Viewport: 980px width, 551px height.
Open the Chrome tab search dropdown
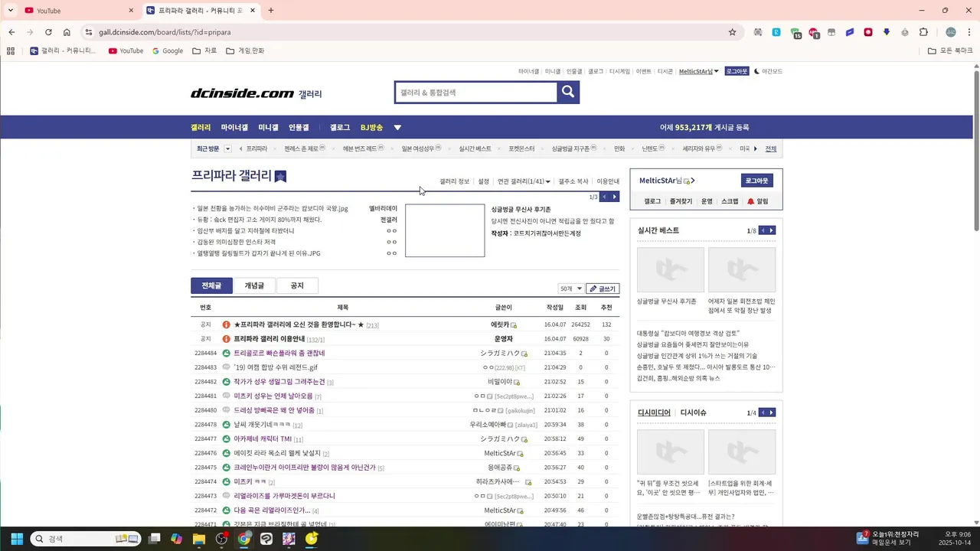coord(11,10)
